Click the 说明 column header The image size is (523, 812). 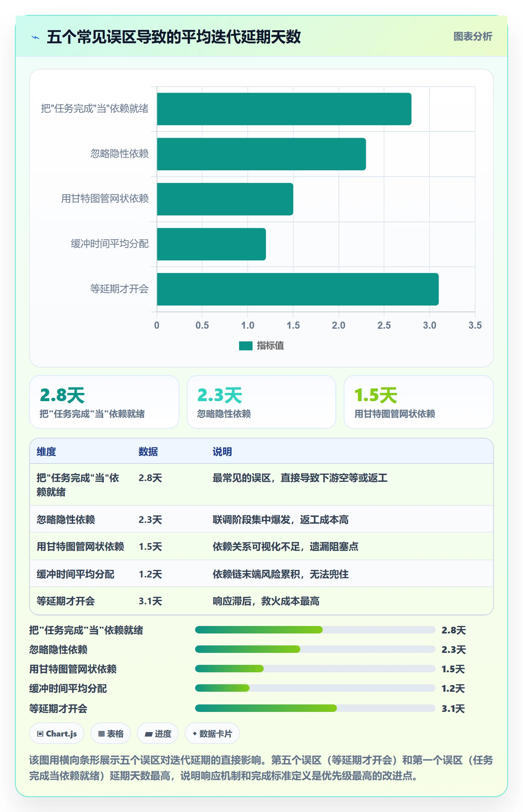tap(222, 452)
